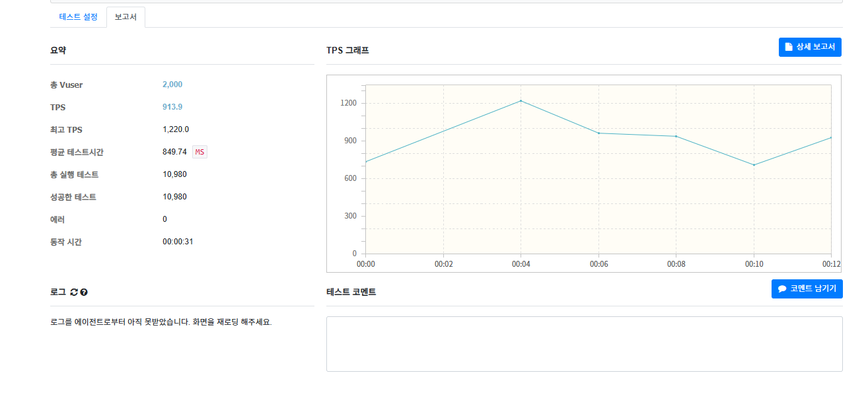The image size is (868, 418).
Task: Click the red MS unit badge
Action: tap(199, 153)
